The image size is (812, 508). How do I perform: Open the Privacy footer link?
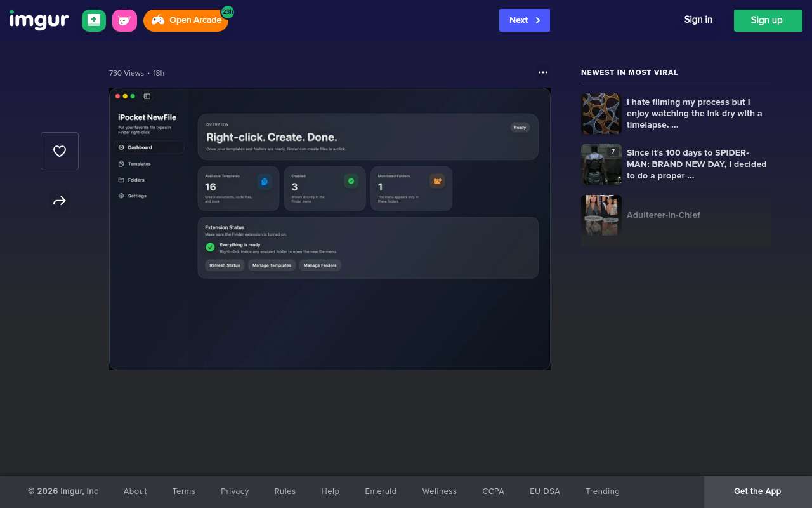(x=235, y=491)
